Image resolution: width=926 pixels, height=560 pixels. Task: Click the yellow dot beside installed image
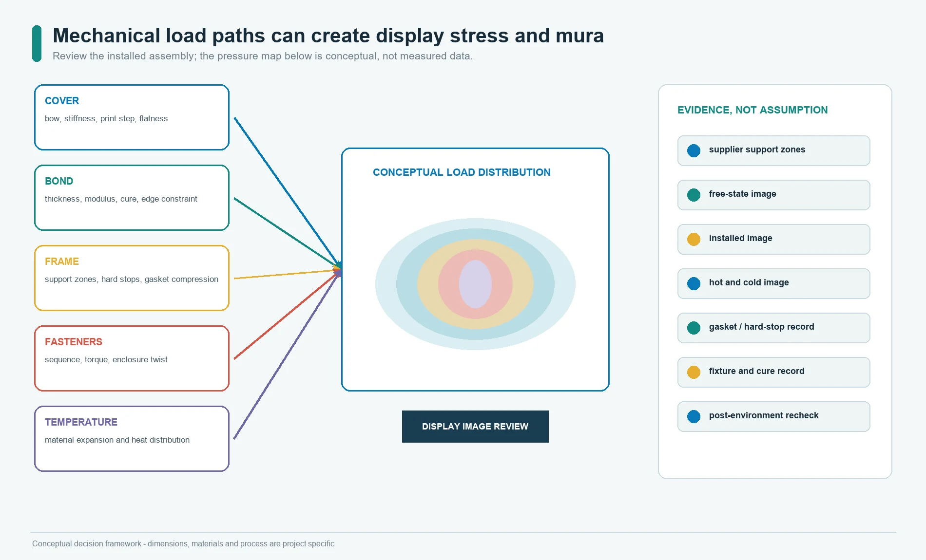pyautogui.click(x=694, y=239)
